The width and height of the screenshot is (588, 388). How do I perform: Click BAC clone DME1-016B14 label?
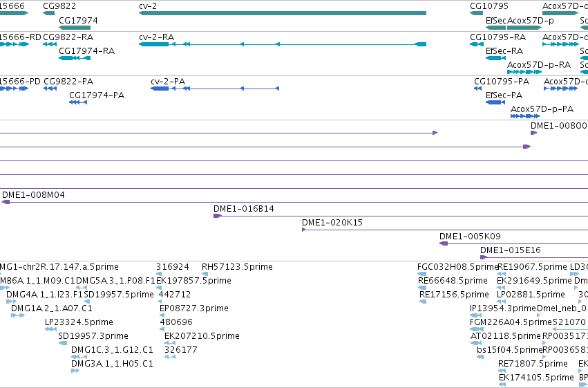pyautogui.click(x=244, y=209)
